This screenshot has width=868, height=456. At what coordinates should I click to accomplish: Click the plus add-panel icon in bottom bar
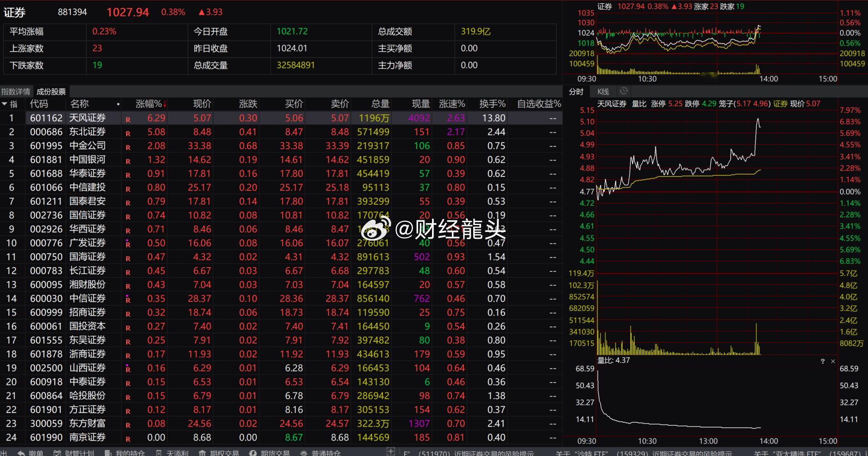(x=391, y=451)
